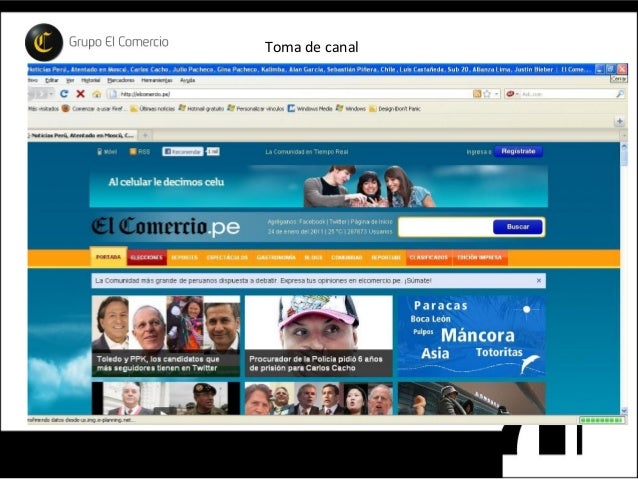This screenshot has height=479, width=638.
Task: Open the Ver menu
Action: 70,80
